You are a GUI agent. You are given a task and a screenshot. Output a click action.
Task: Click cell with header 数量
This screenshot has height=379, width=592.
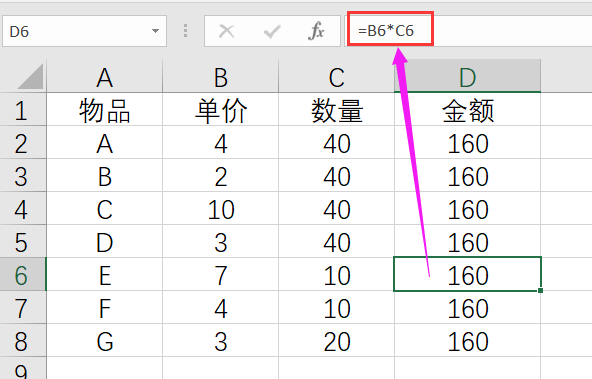click(x=336, y=109)
